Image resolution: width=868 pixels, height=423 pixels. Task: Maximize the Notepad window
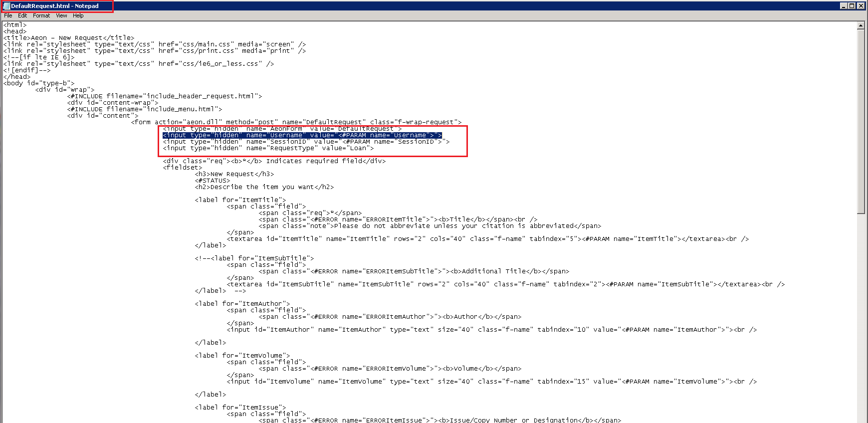click(852, 5)
